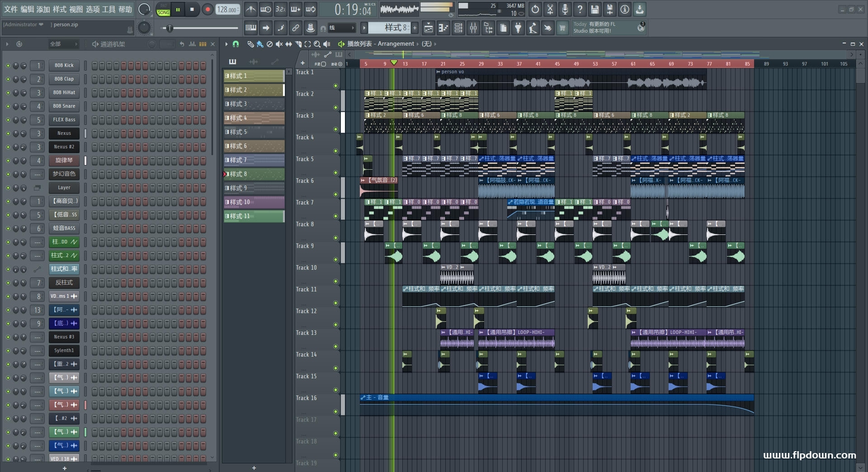This screenshot has width=868, height=472.
Task: Open the 工具 menu
Action: coord(108,10)
